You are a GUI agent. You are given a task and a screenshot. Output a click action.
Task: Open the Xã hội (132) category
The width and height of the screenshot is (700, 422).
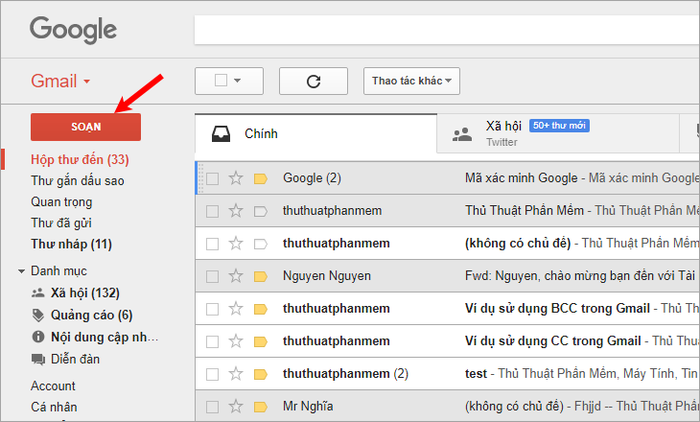[x=85, y=293]
